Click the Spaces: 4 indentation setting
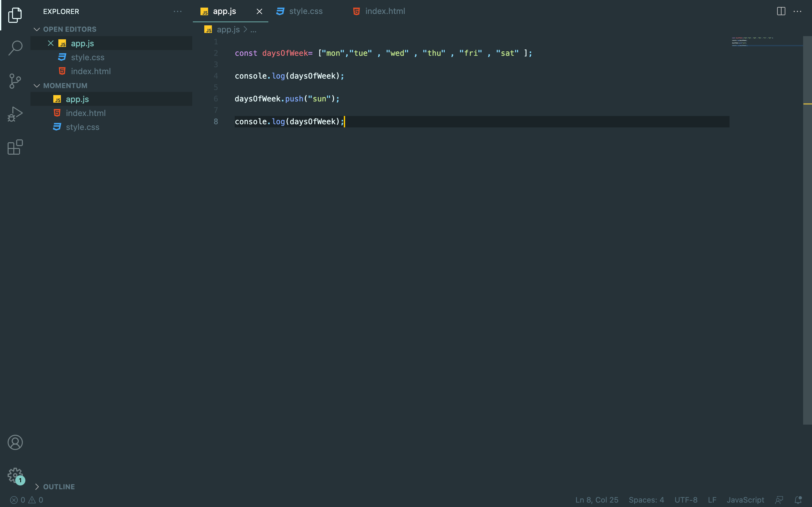This screenshot has height=507, width=812. (646, 500)
